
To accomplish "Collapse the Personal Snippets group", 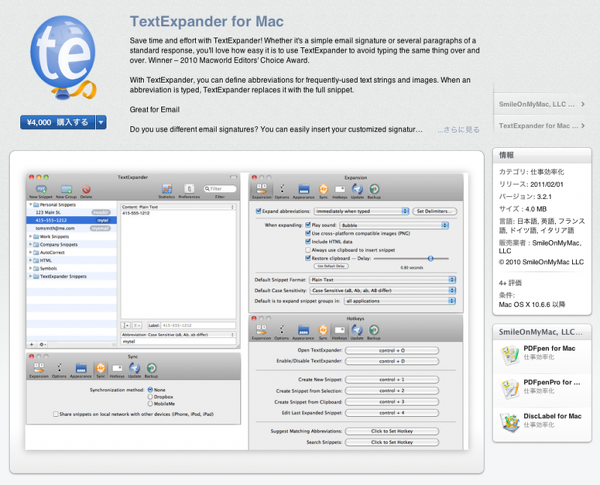I will [x=31, y=205].
